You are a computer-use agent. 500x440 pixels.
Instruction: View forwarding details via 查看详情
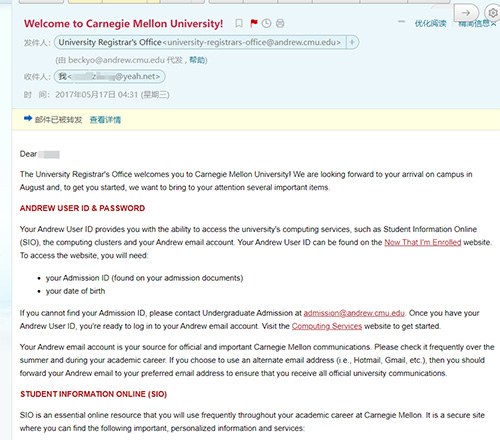tap(105, 120)
